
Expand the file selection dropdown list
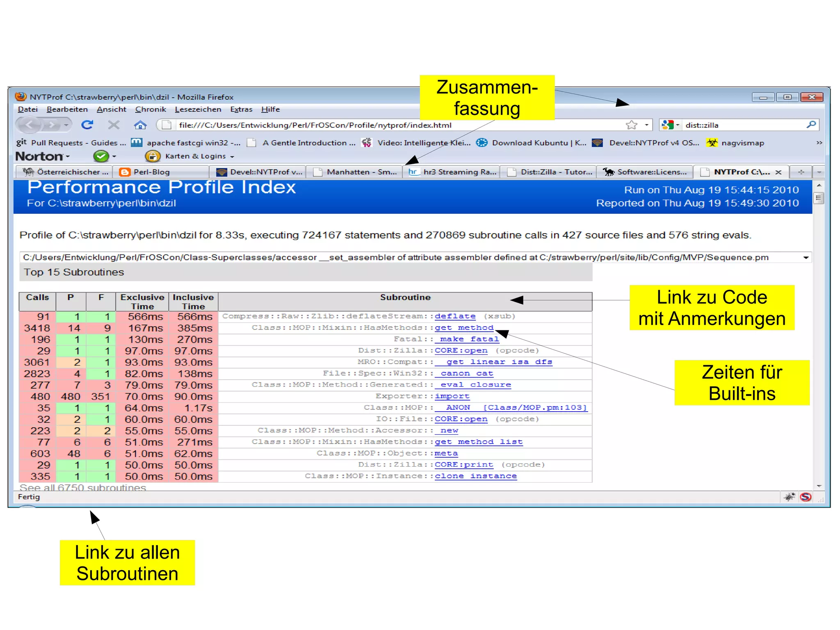click(806, 257)
